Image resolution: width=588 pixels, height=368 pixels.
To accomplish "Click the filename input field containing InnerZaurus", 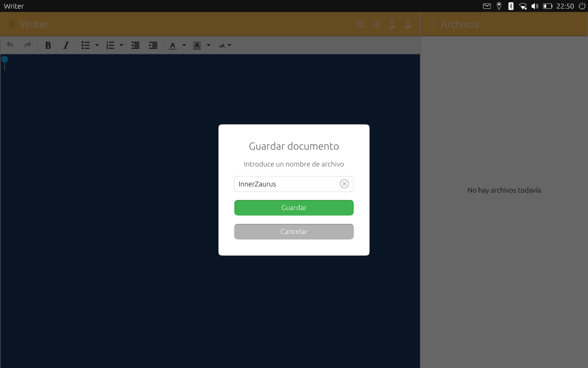I will [x=294, y=184].
